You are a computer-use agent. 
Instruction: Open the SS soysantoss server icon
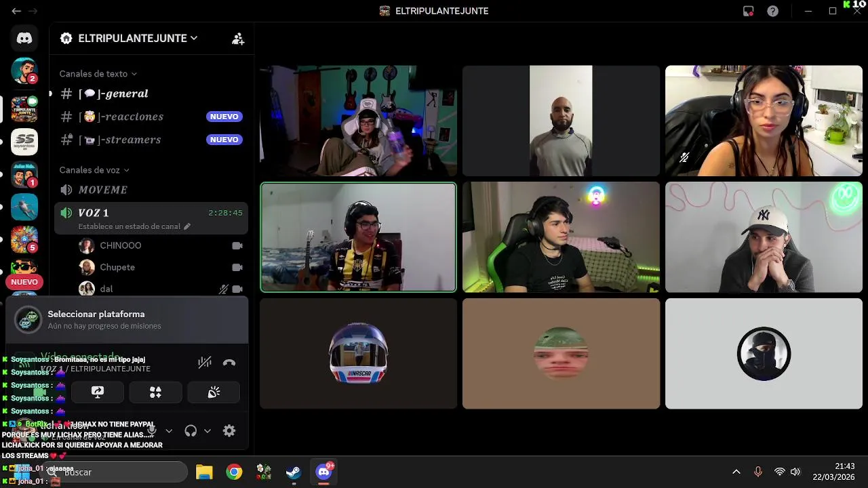24,142
